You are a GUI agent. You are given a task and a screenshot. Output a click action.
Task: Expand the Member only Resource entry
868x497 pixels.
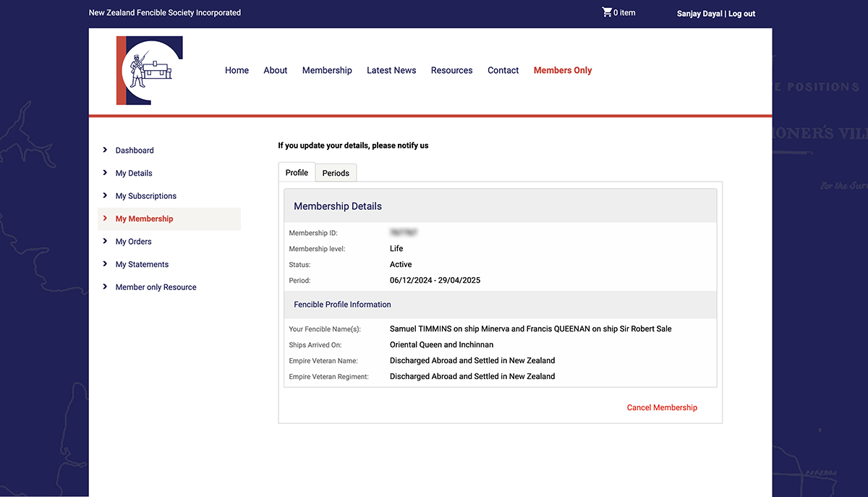click(x=156, y=286)
